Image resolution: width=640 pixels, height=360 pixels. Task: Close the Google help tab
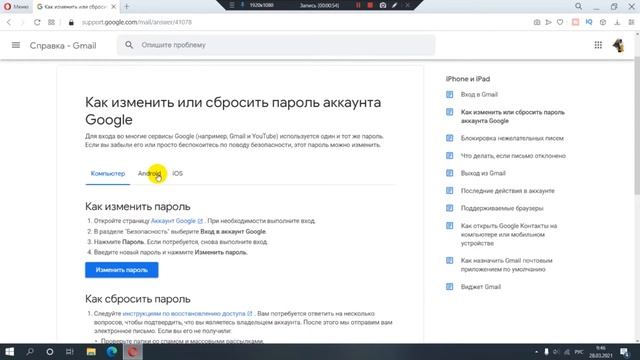pyautogui.click(x=113, y=7)
